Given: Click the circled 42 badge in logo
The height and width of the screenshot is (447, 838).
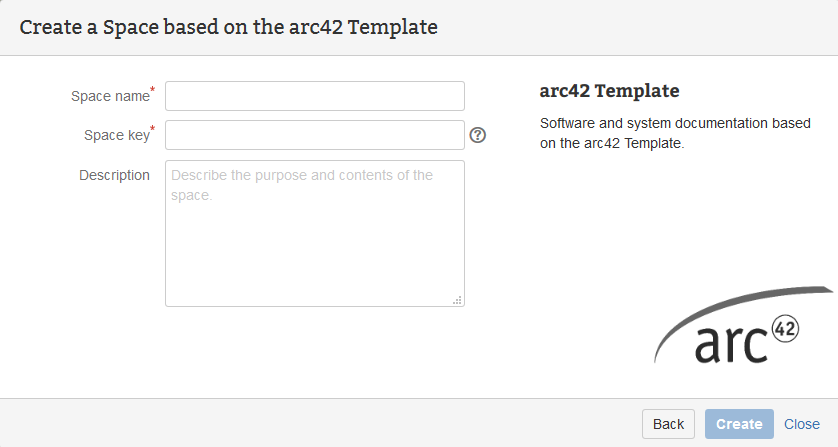Looking at the screenshot, I should (x=786, y=329).
